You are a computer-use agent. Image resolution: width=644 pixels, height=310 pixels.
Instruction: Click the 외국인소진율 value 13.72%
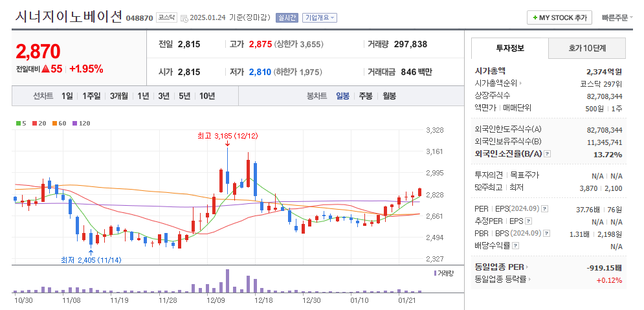point(608,155)
